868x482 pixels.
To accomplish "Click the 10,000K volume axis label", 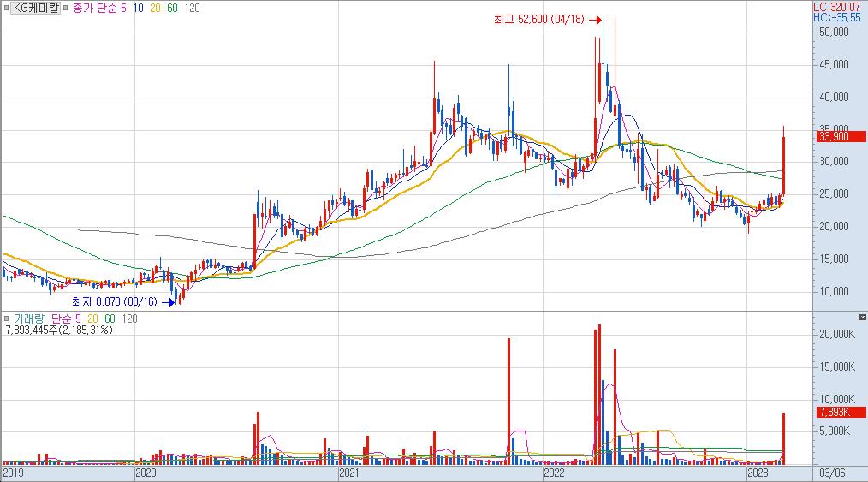I will (836, 399).
